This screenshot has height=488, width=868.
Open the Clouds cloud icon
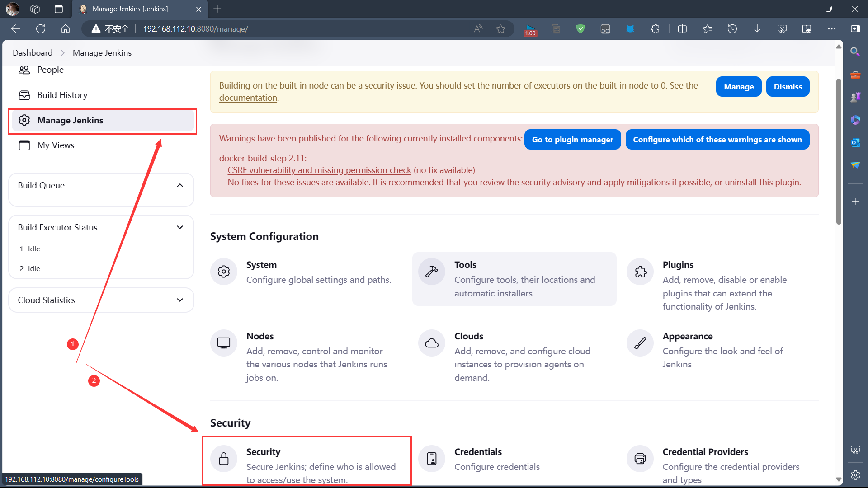click(x=432, y=343)
